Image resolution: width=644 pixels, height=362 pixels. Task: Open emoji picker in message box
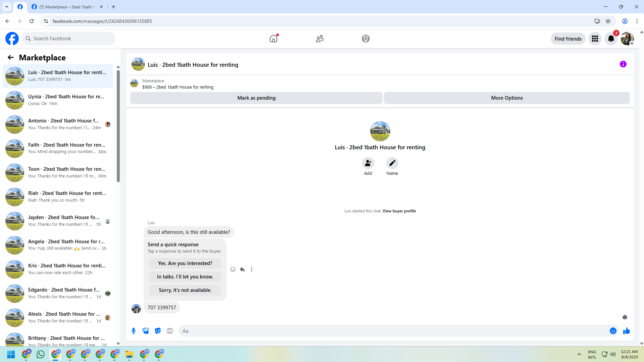pyautogui.click(x=613, y=331)
